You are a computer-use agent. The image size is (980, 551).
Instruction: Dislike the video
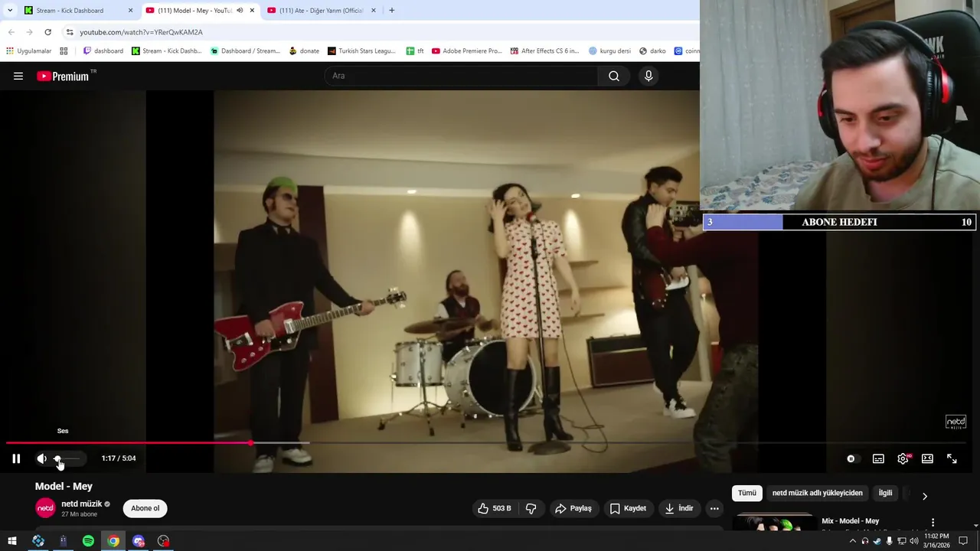tap(531, 508)
